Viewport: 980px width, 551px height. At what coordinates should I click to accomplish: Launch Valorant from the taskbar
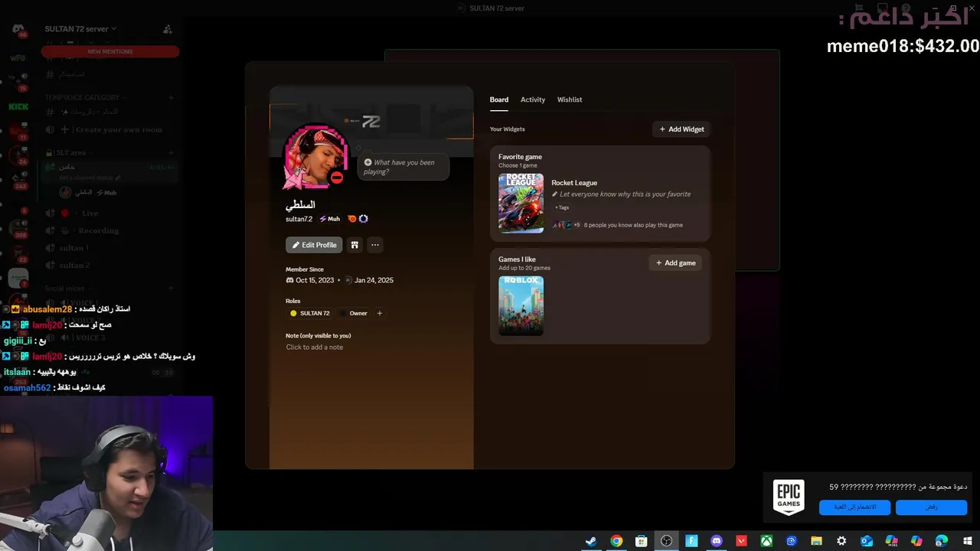click(x=741, y=541)
